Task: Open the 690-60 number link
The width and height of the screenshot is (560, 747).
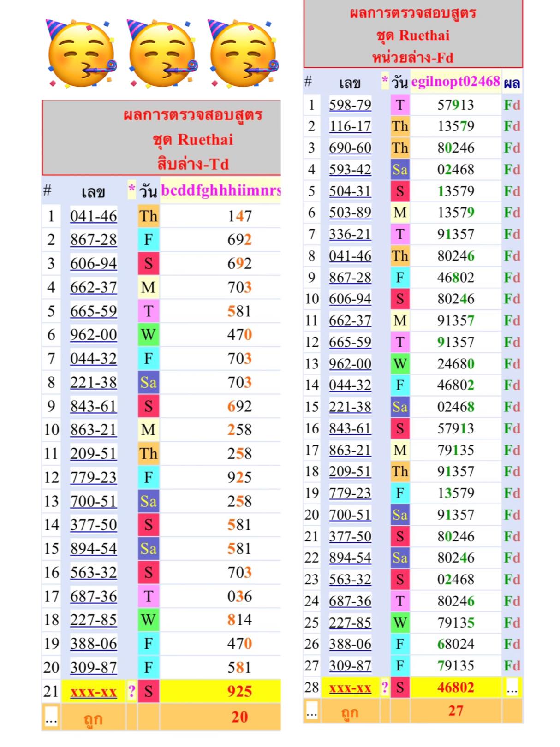Action: tap(350, 148)
